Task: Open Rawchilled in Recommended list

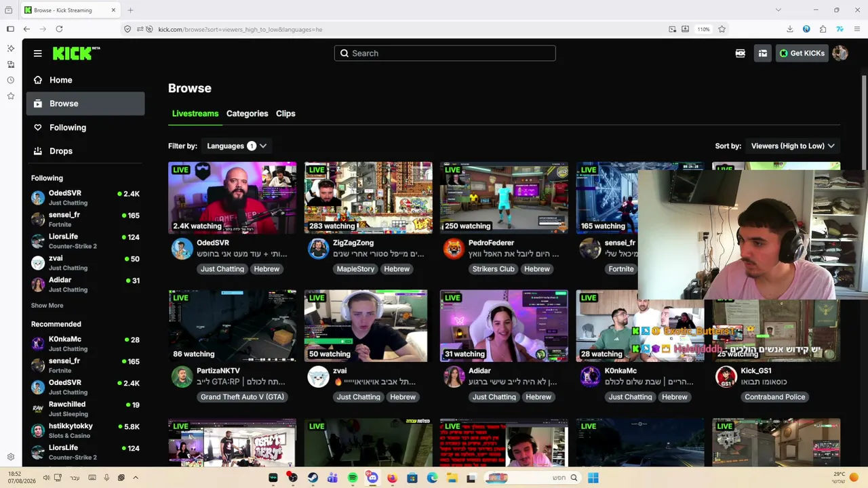Action: coord(85,409)
